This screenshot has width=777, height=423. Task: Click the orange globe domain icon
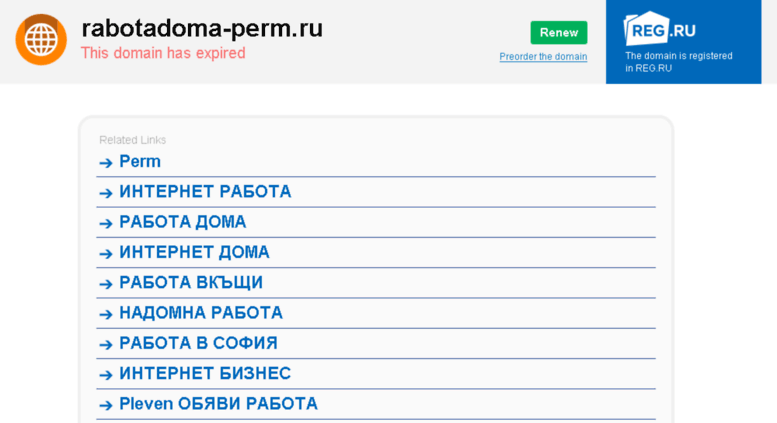(x=41, y=40)
